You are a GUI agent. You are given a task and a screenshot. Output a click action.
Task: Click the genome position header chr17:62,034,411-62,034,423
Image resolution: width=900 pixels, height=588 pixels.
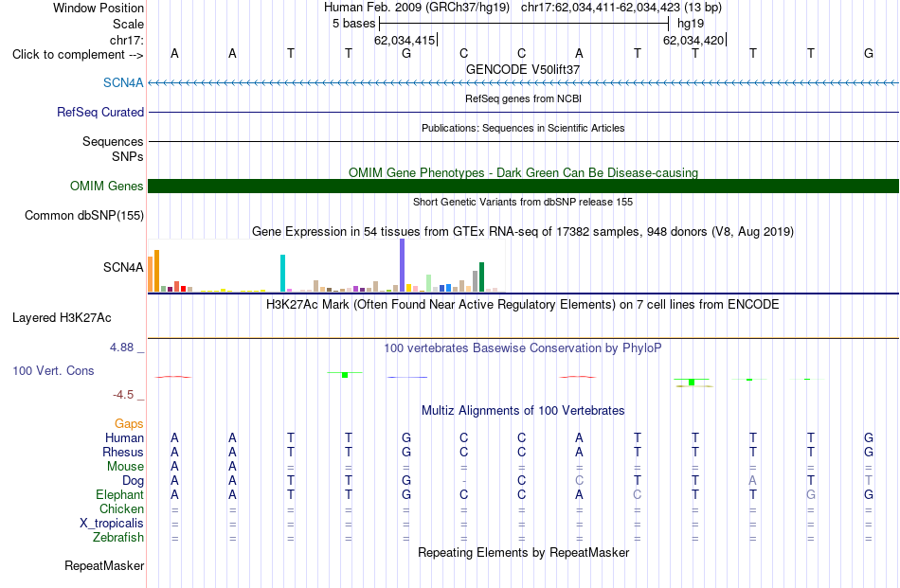point(621,8)
